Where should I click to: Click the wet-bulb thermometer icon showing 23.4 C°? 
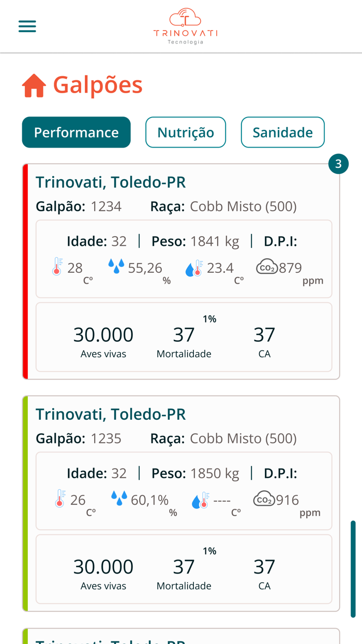point(194,267)
